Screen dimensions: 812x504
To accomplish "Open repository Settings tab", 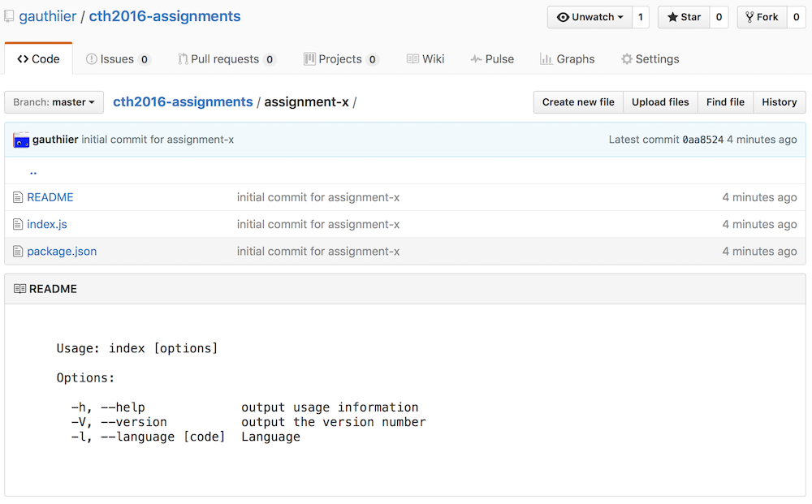I will [650, 59].
